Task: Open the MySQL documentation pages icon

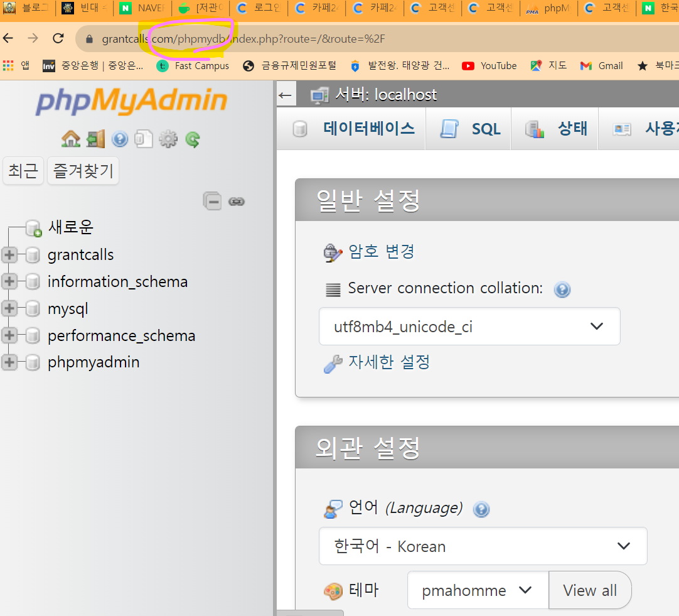Action: (143, 139)
